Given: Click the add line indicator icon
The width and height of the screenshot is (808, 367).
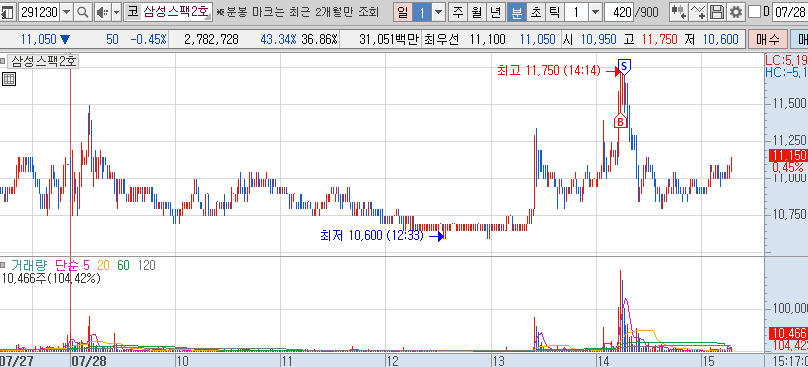Looking at the screenshot, I should (x=698, y=12).
